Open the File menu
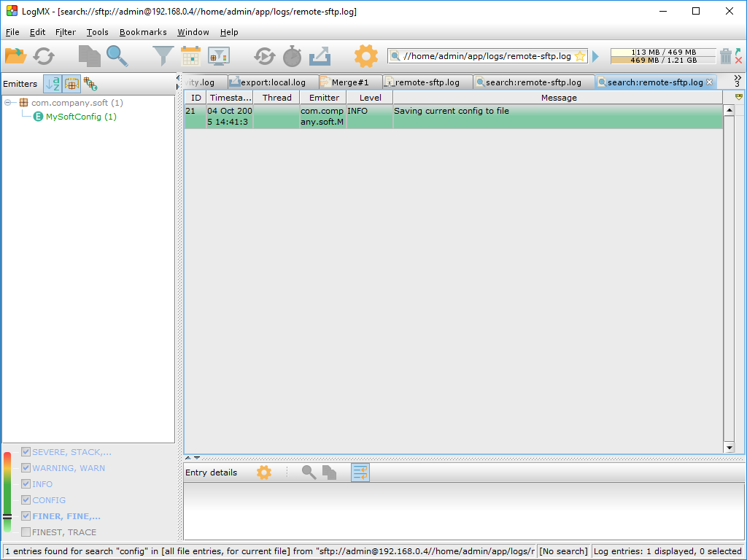 [12, 32]
